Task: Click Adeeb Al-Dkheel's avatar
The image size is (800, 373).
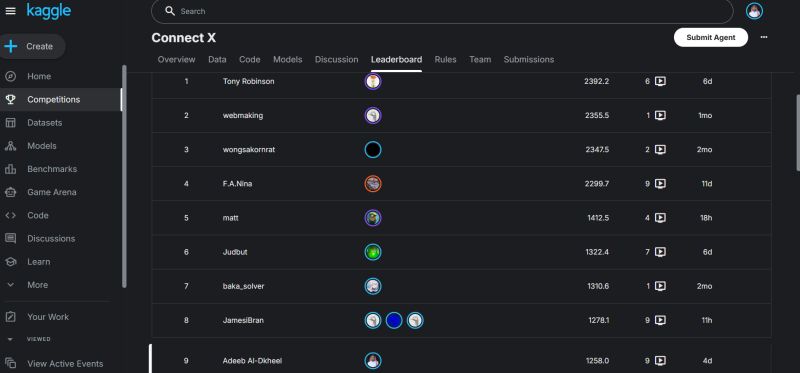Action: click(373, 361)
